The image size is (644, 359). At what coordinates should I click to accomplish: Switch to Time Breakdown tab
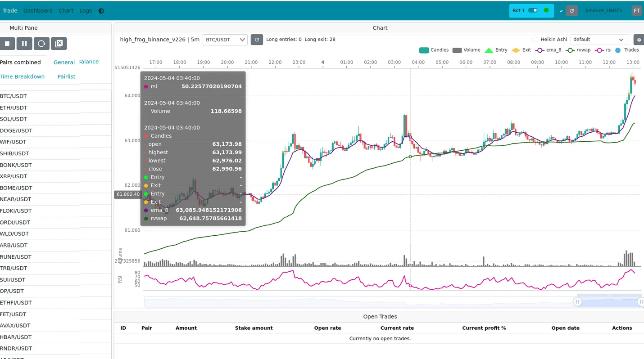click(22, 76)
